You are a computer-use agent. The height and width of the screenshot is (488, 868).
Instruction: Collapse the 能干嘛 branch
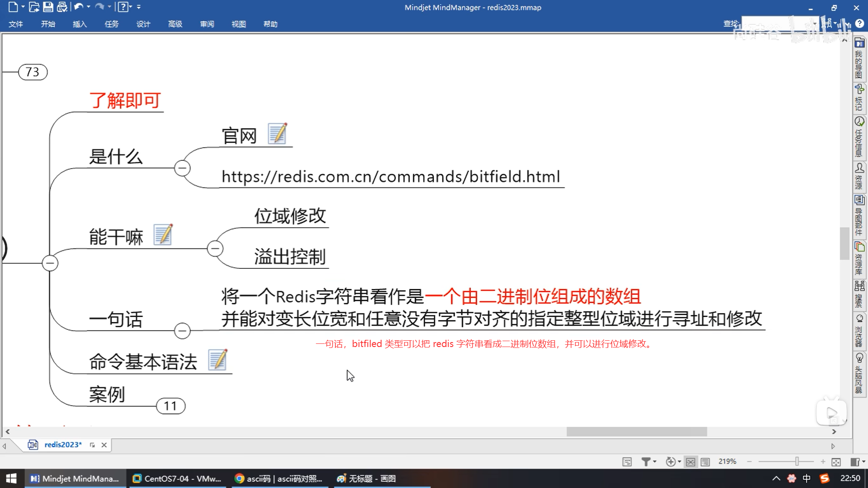click(215, 249)
